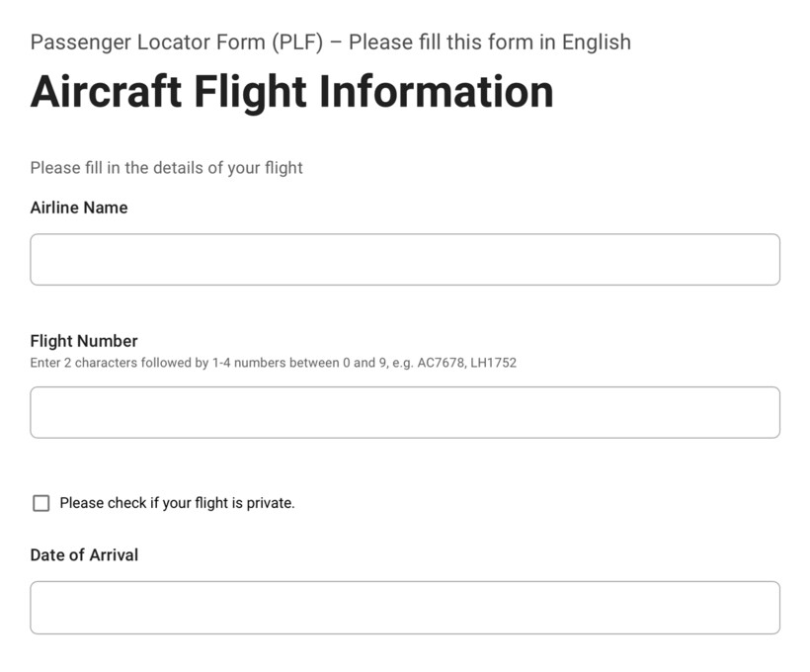Image resolution: width=810 pixels, height=672 pixels.
Task: Check the private flight checkbox
Action: click(x=41, y=503)
